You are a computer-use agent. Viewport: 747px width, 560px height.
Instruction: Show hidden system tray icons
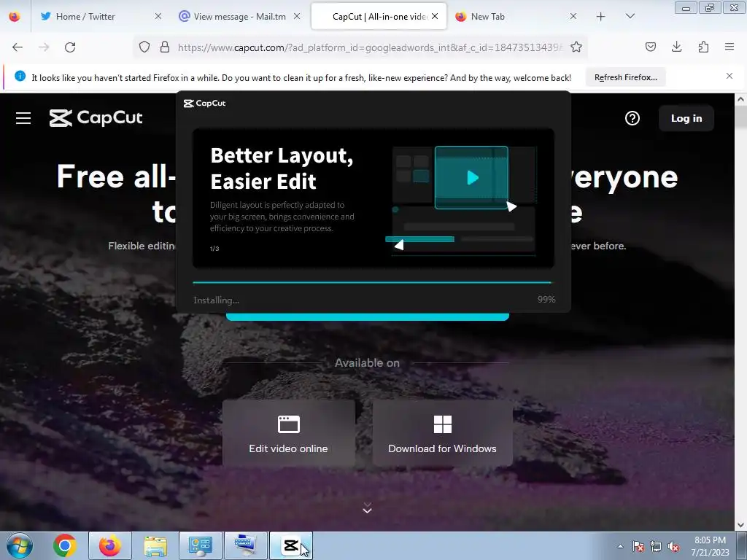[620, 546]
